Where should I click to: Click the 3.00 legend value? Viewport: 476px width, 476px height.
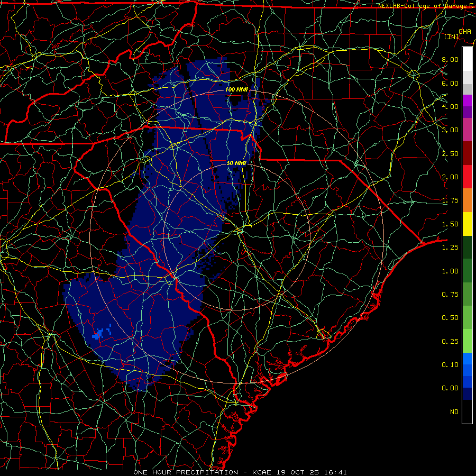tap(450, 130)
